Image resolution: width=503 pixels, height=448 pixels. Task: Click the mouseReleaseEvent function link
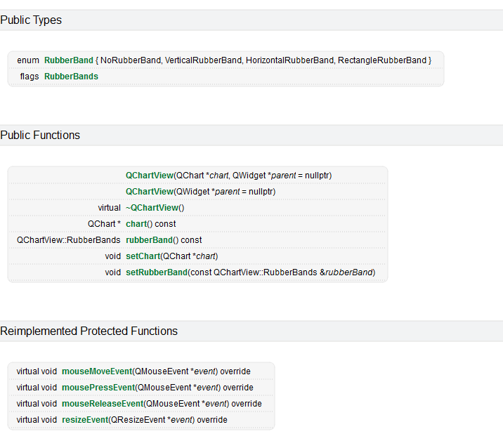coord(103,403)
